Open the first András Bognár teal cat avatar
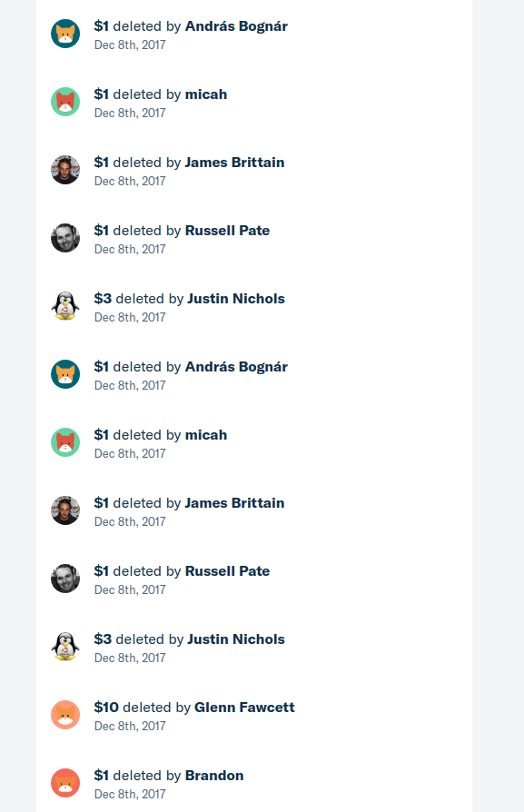524x812 pixels. [65, 34]
